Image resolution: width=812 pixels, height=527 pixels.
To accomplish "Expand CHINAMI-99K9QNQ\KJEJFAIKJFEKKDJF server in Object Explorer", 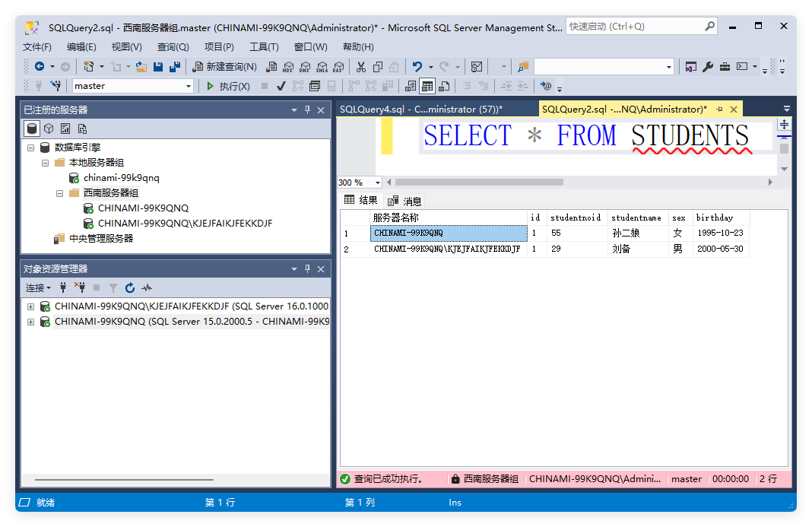I will [30, 306].
